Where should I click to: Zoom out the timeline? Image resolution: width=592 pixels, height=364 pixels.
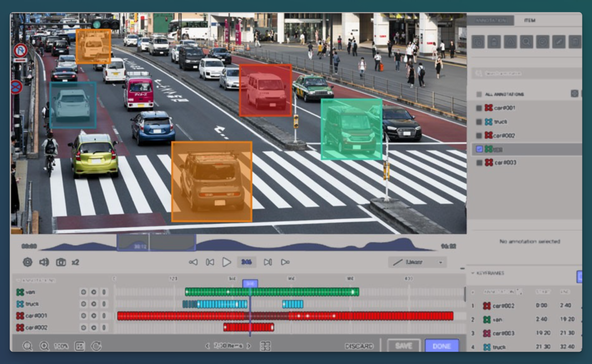tap(27, 346)
